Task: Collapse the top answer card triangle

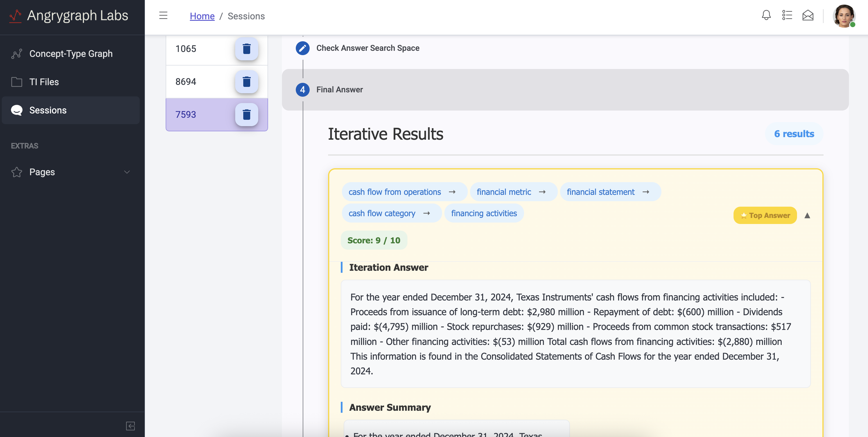Action: click(x=807, y=216)
